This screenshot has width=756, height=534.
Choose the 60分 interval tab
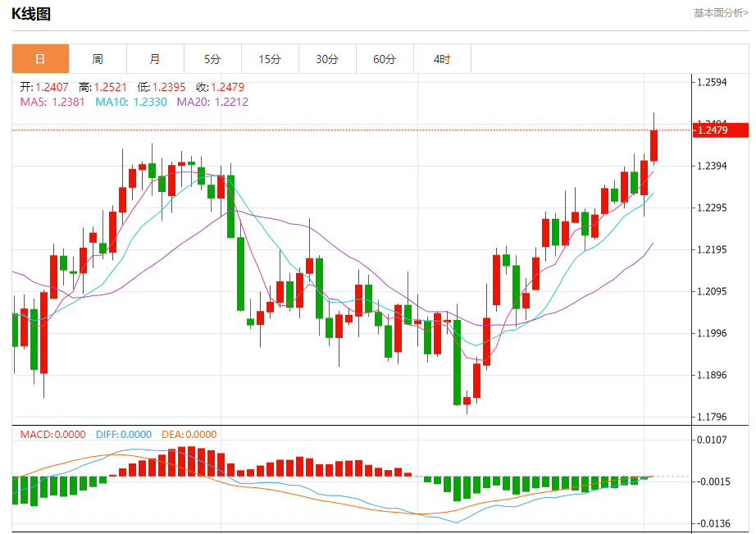[x=385, y=59]
